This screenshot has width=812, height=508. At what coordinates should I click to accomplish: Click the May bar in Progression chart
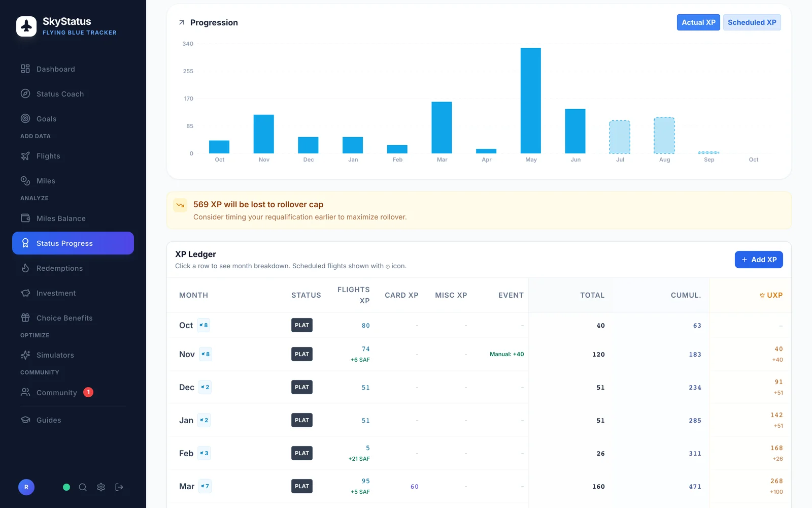point(531,101)
